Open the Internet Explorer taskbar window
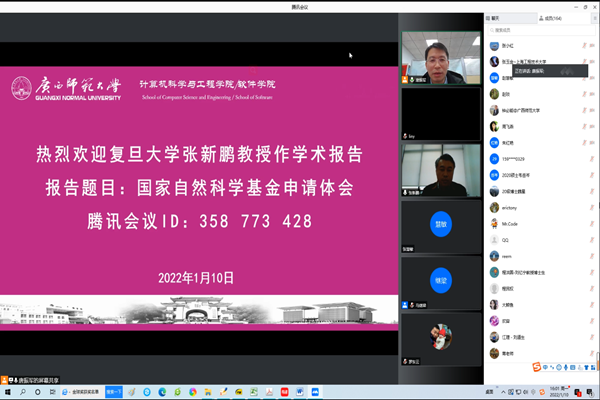Screen dimensions: 600x400 [80, 392]
